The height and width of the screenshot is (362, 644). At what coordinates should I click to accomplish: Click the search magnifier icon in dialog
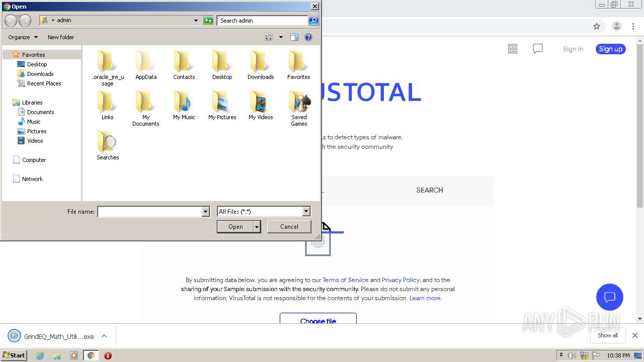pos(313,21)
